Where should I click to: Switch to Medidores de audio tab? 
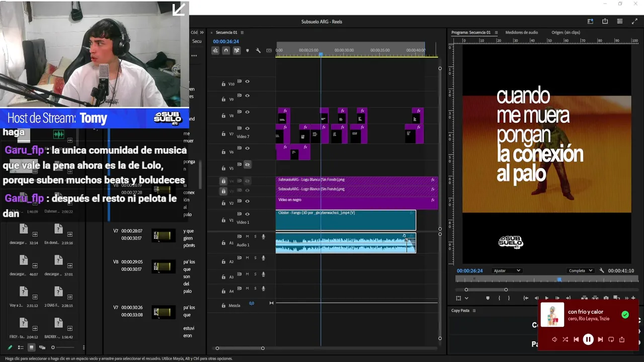coord(521,33)
